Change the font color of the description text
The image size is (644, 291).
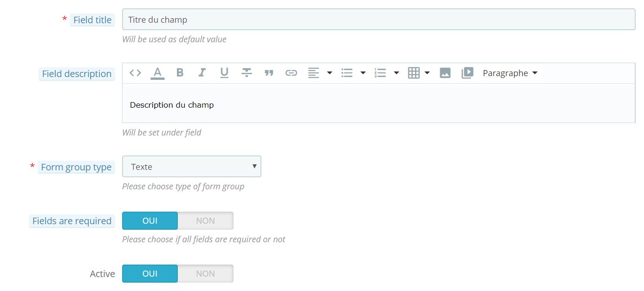[x=157, y=72]
